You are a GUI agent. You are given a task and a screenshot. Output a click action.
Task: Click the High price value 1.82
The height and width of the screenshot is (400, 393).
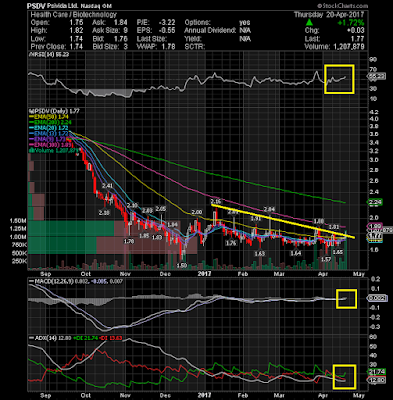tap(77, 31)
